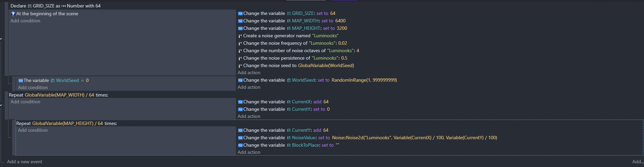Click the variable icon before the WorldSeed condition
This screenshot has height=167, width=644.
coord(21,81)
